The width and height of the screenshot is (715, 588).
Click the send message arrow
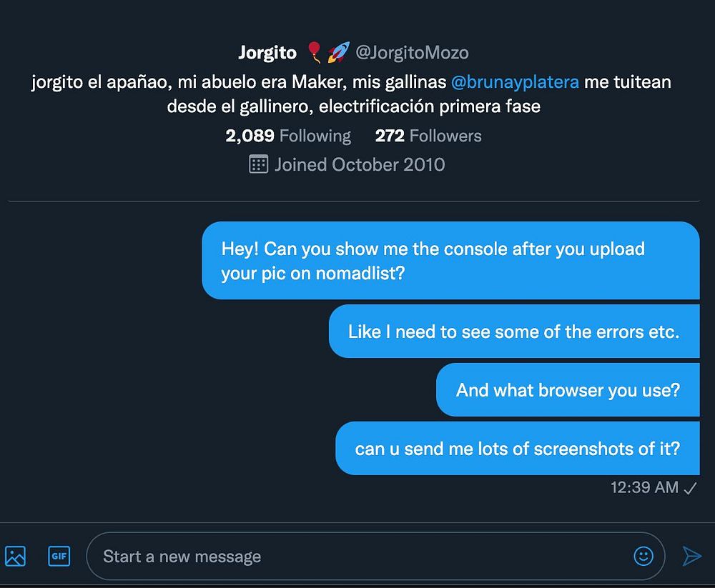(691, 556)
